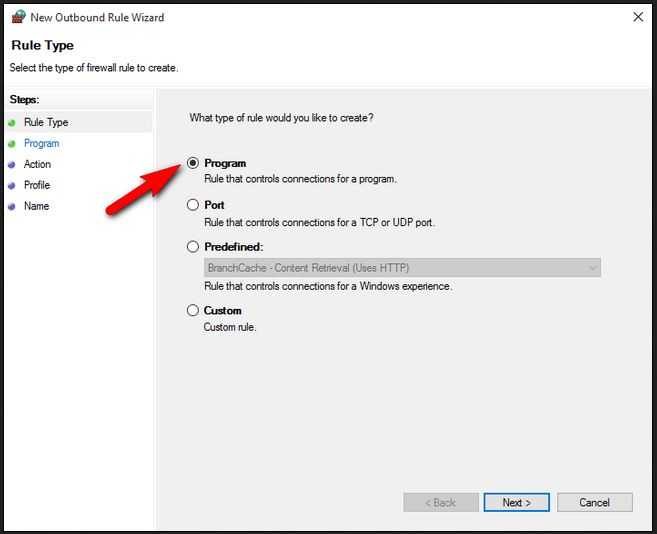Click the purple bullet beside Name step
657x534 pixels.
tap(12, 207)
